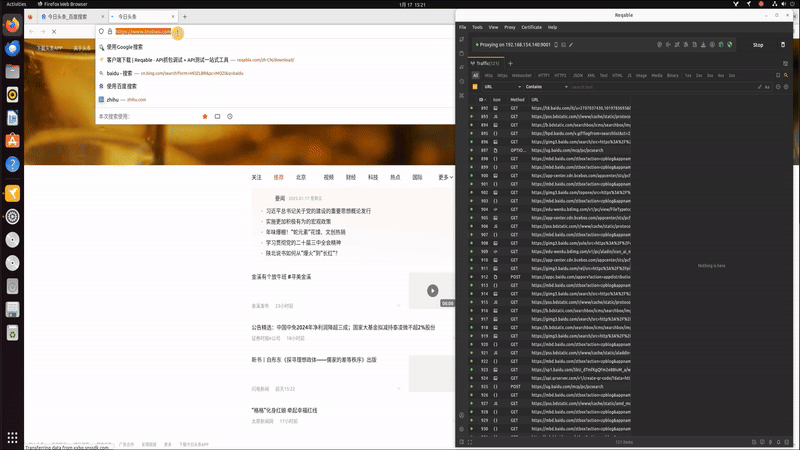This screenshot has width=800, height=450.
Task: Toggle the HTTP2 filter in Reqable
Action: click(x=560, y=76)
